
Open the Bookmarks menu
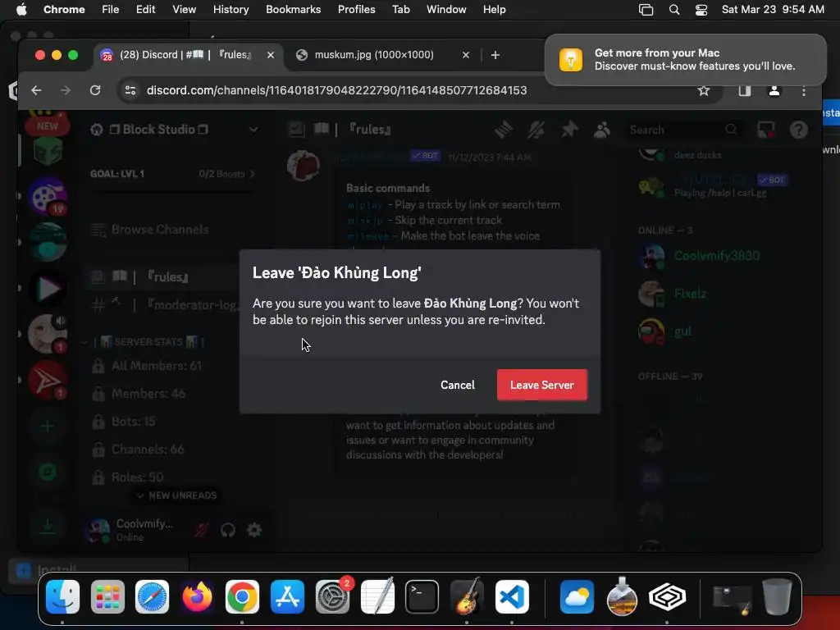point(293,9)
